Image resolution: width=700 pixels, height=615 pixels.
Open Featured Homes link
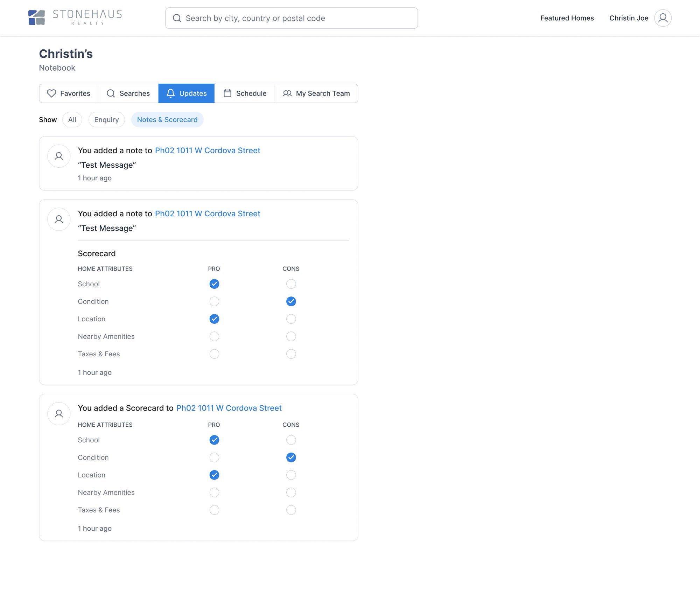567,18
